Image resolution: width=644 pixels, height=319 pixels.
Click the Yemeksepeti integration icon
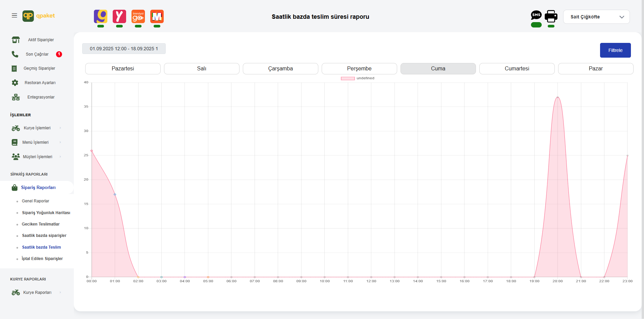pos(119,16)
